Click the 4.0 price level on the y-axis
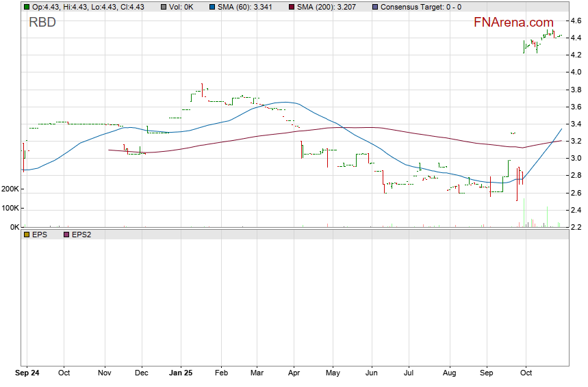Viewport: 588px width, 387px height. [x=577, y=72]
